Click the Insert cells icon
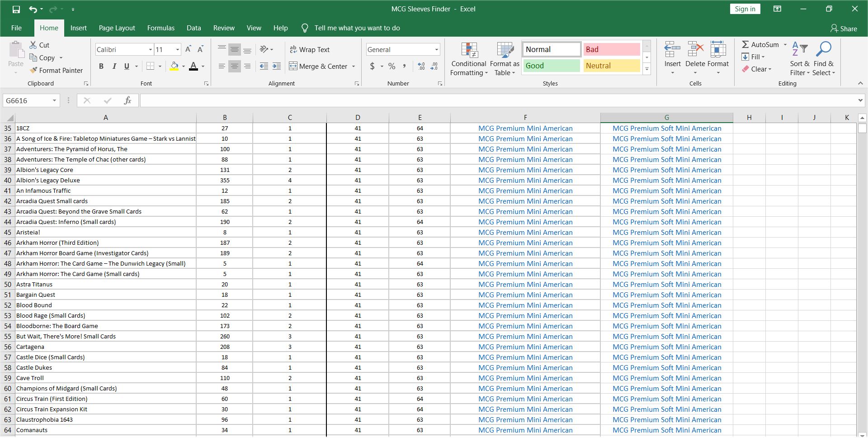Image resolution: width=868 pixels, height=438 pixels. coord(672,49)
